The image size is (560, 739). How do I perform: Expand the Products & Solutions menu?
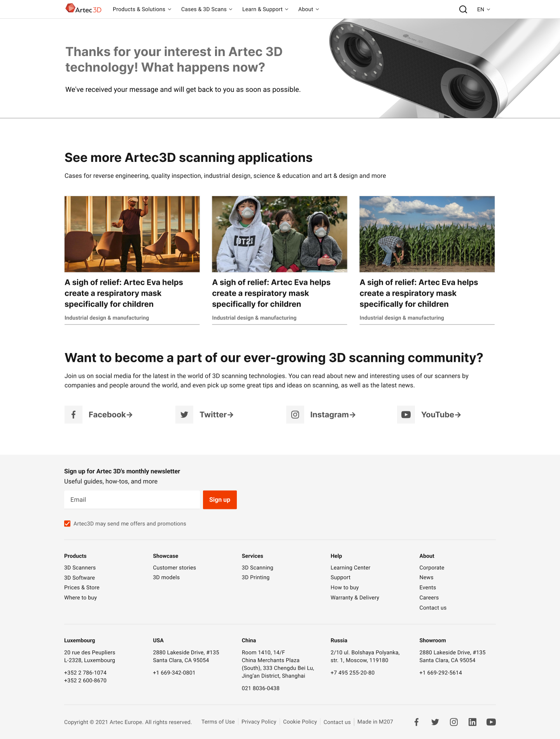[142, 9]
